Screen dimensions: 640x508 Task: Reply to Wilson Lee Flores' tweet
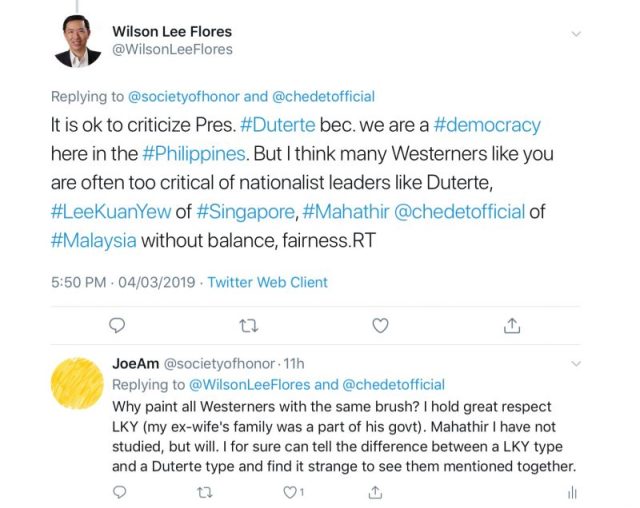(x=117, y=325)
